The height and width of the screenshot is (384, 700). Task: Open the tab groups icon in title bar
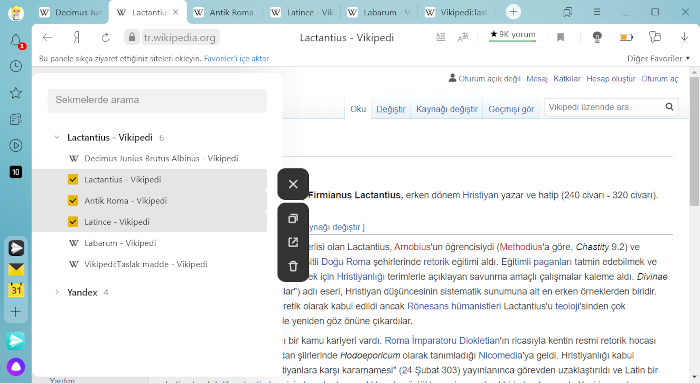567,12
